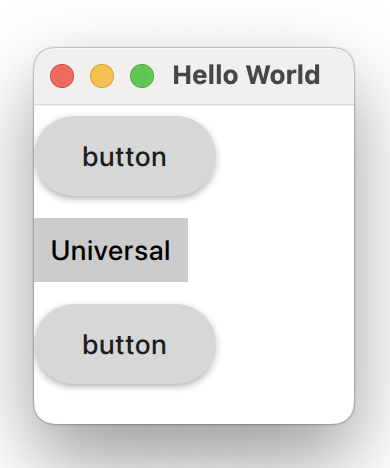Select the first pill-shaped button in the window
Image resolution: width=390 pixels, height=468 pixels.
pos(125,156)
